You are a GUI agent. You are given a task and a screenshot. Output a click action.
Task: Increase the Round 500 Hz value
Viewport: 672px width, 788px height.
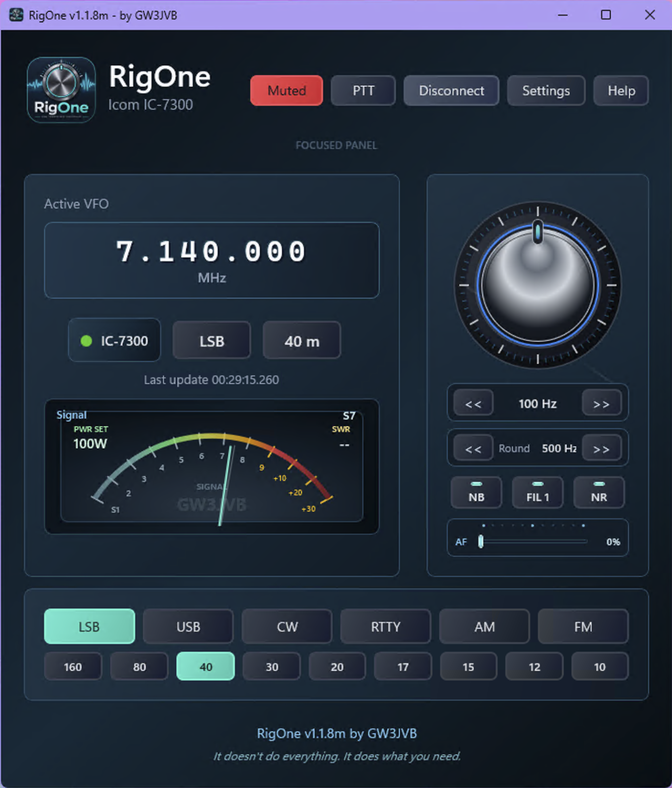(602, 448)
